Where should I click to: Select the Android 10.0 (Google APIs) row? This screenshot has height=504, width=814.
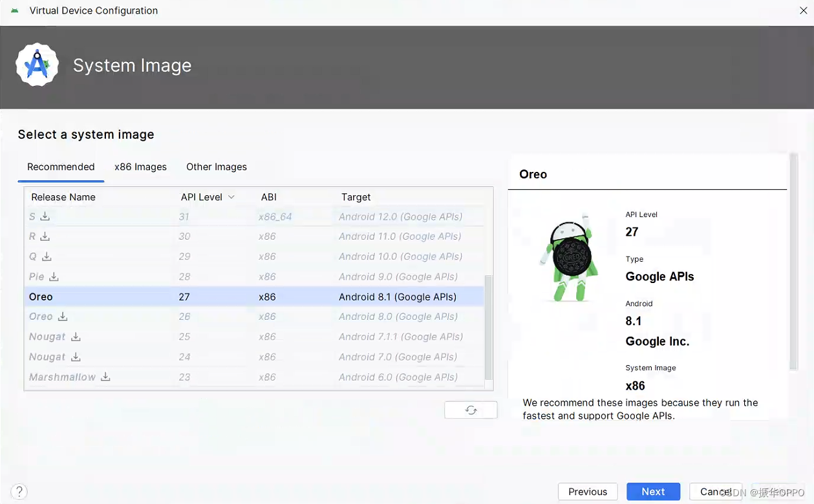click(254, 257)
